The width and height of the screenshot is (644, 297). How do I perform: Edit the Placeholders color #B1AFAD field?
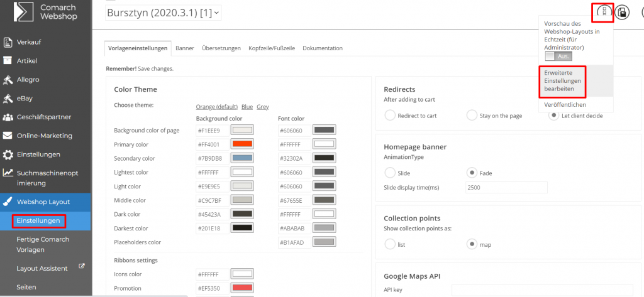294,242
